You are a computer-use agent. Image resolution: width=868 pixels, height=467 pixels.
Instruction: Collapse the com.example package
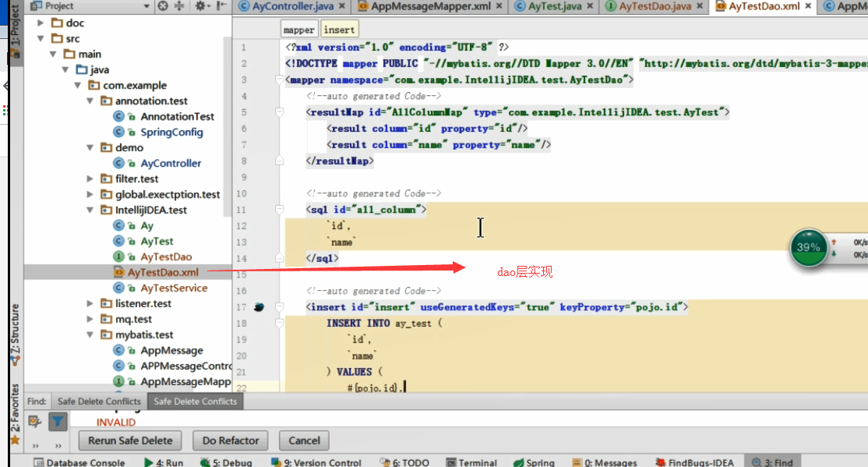point(78,85)
